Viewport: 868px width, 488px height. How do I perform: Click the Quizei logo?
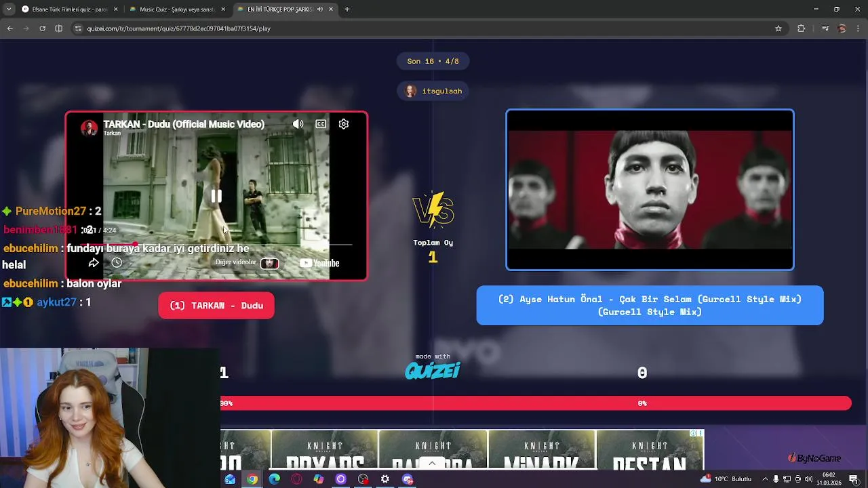click(433, 370)
